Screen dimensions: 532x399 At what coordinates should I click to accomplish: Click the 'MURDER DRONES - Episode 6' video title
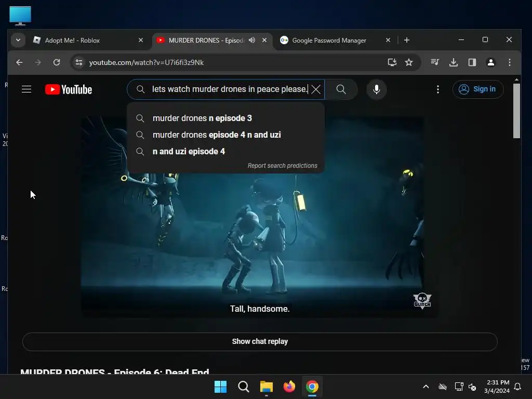[x=115, y=371]
